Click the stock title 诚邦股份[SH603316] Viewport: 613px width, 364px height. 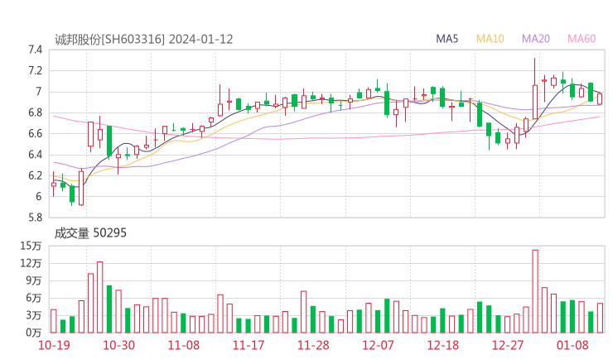tap(110, 40)
